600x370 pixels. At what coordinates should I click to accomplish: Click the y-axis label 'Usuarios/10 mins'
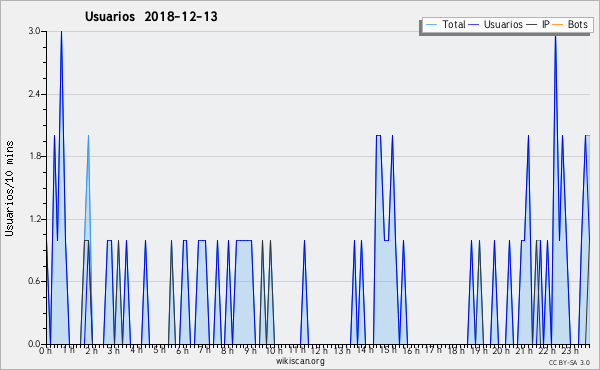[x=9, y=189]
